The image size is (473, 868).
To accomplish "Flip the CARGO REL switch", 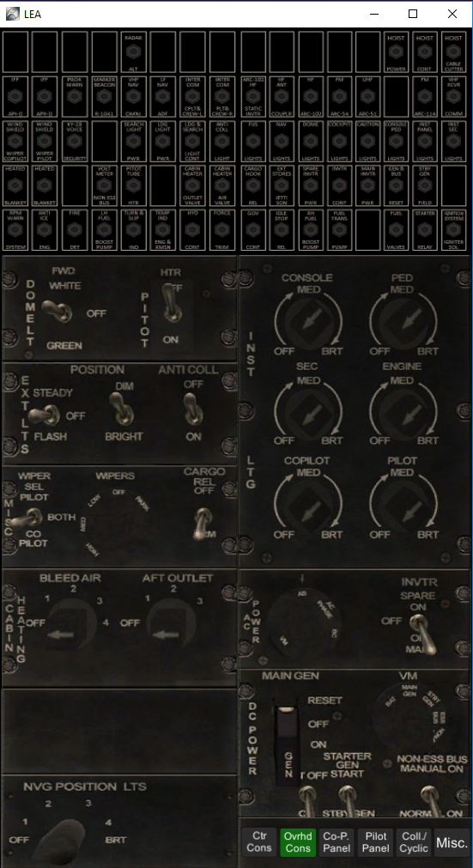I will (203, 524).
